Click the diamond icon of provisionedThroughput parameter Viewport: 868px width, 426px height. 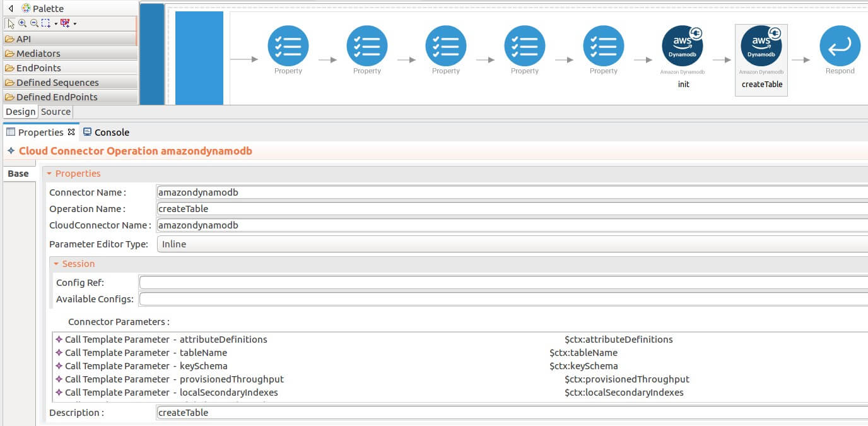tap(59, 379)
